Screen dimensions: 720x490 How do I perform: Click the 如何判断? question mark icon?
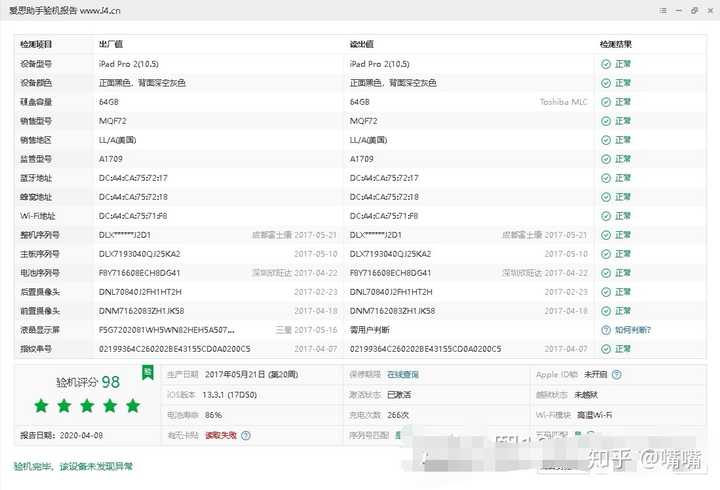pos(606,330)
